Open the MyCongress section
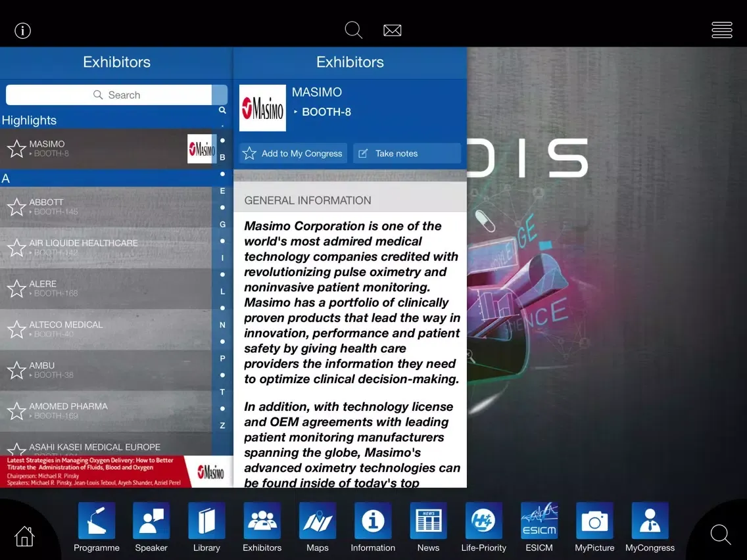The height and width of the screenshot is (560, 747). (650, 528)
